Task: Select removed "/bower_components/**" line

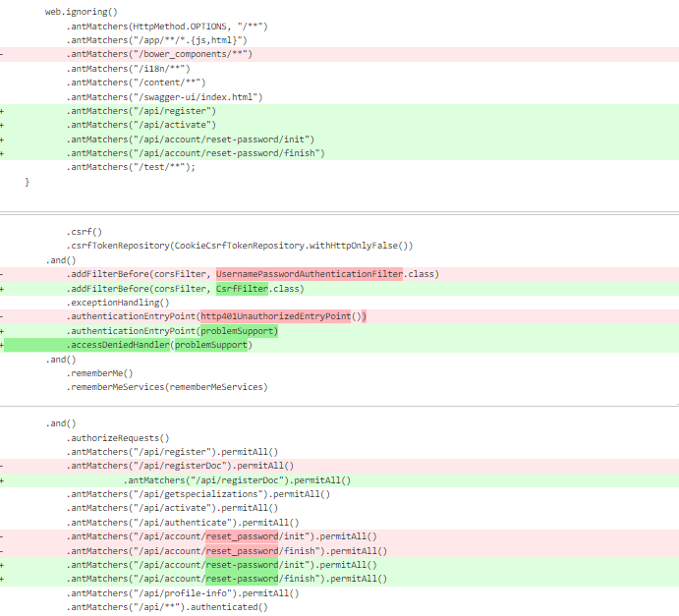Action: 340,54
